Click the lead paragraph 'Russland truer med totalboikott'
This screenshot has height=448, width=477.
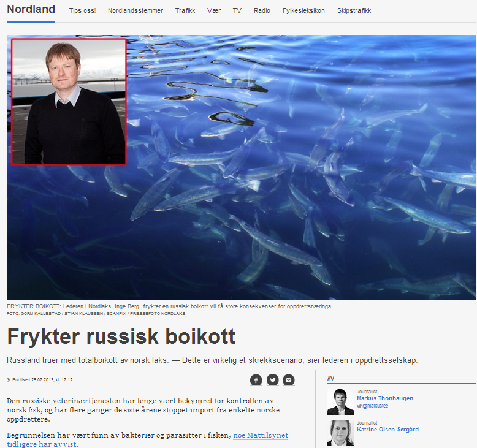click(x=212, y=360)
